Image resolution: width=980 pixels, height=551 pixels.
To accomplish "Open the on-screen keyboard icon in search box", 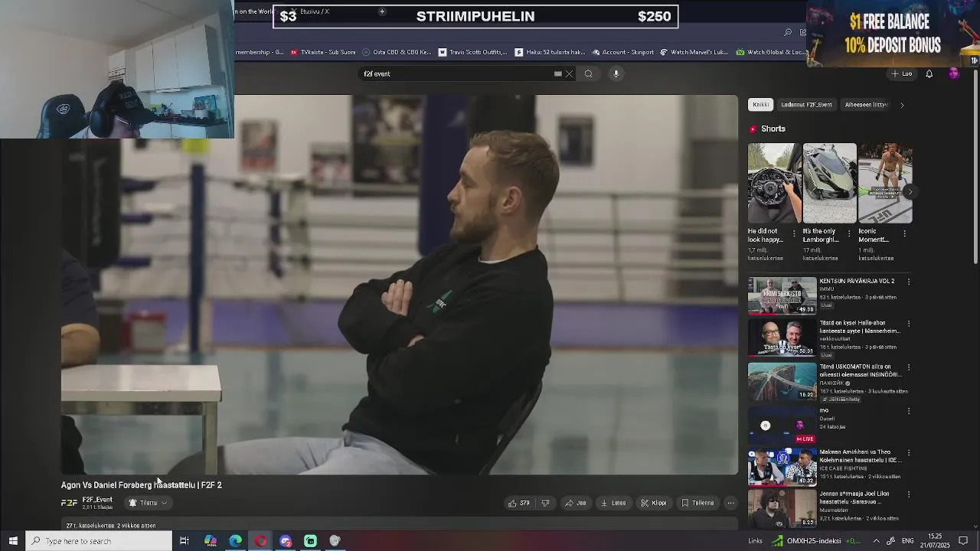I will coord(558,74).
